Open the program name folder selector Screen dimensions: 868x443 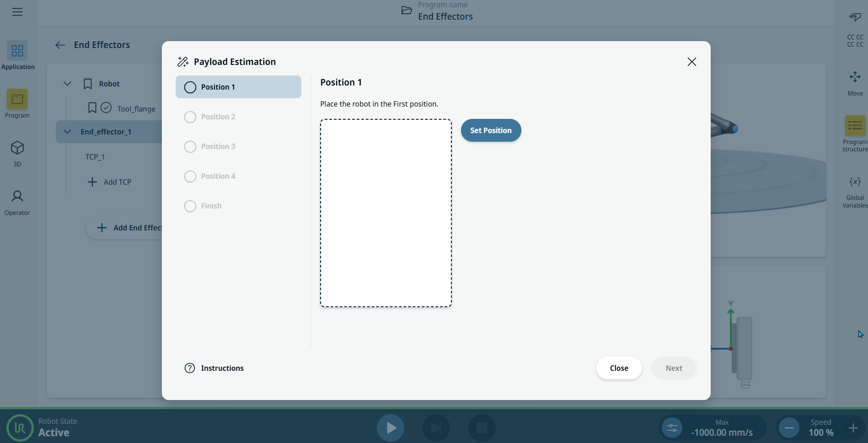407,11
